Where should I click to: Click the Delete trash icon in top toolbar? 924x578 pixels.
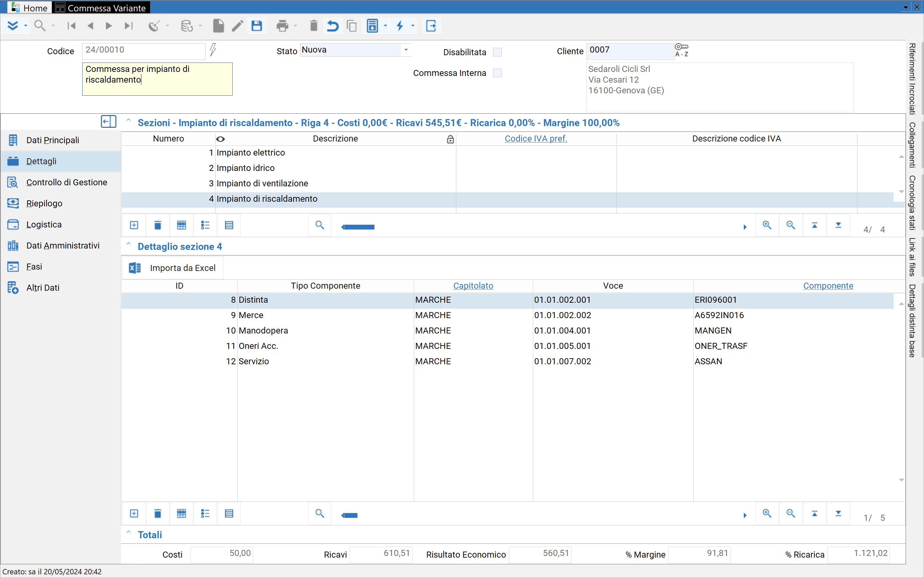point(314,26)
